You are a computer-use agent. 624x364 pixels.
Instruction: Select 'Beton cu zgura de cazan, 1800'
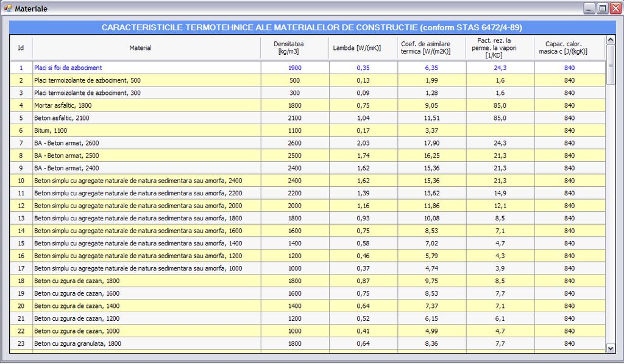tap(307, 281)
